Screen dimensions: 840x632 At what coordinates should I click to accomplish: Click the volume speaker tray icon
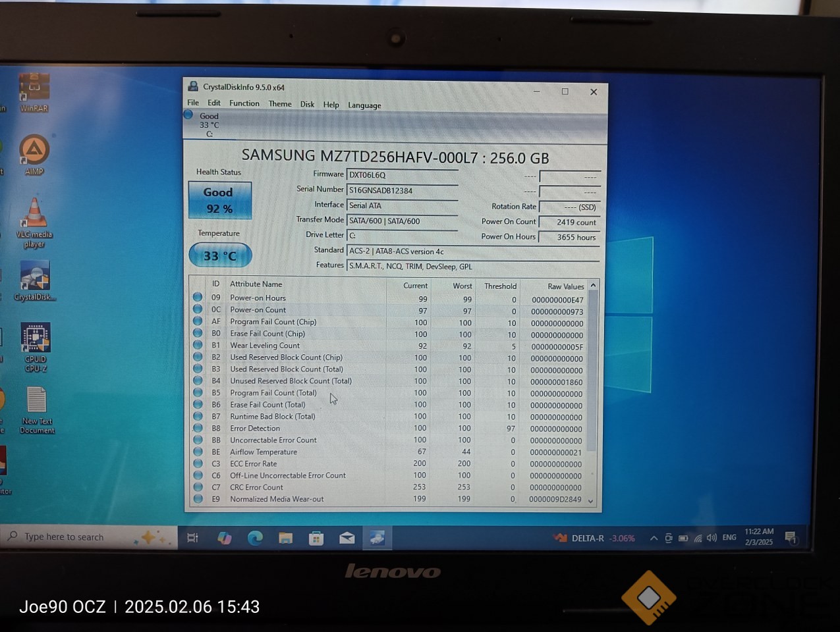click(x=712, y=538)
